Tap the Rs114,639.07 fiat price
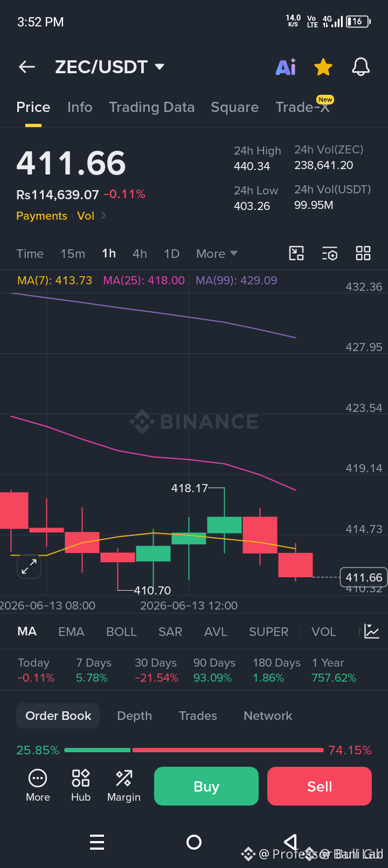 click(58, 194)
